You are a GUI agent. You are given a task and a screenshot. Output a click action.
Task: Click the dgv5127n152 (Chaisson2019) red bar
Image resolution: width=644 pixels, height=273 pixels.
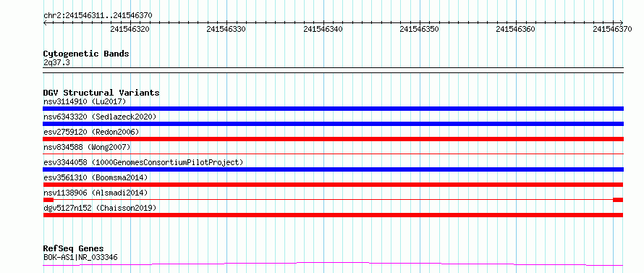point(333,215)
